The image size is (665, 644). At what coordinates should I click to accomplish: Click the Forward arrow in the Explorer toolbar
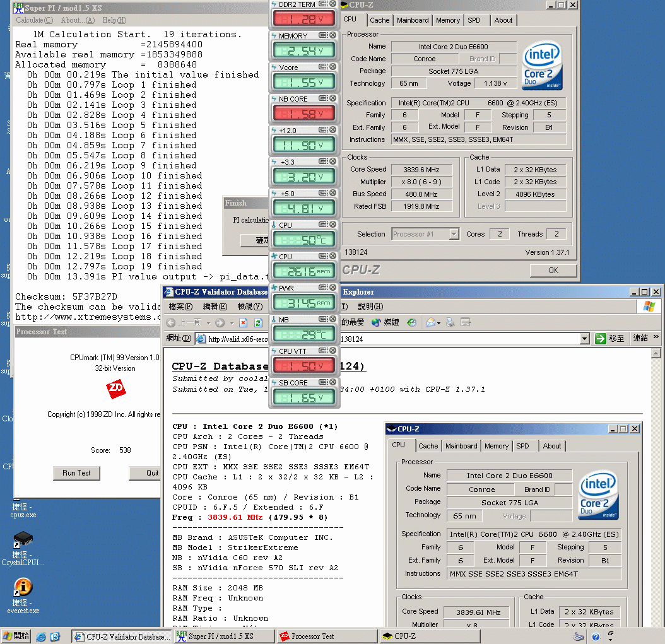pyautogui.click(x=220, y=323)
